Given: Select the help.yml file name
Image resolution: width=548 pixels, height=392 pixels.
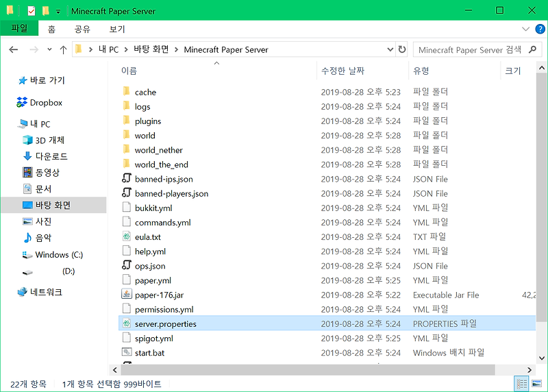Looking at the screenshot, I should coord(150,252).
